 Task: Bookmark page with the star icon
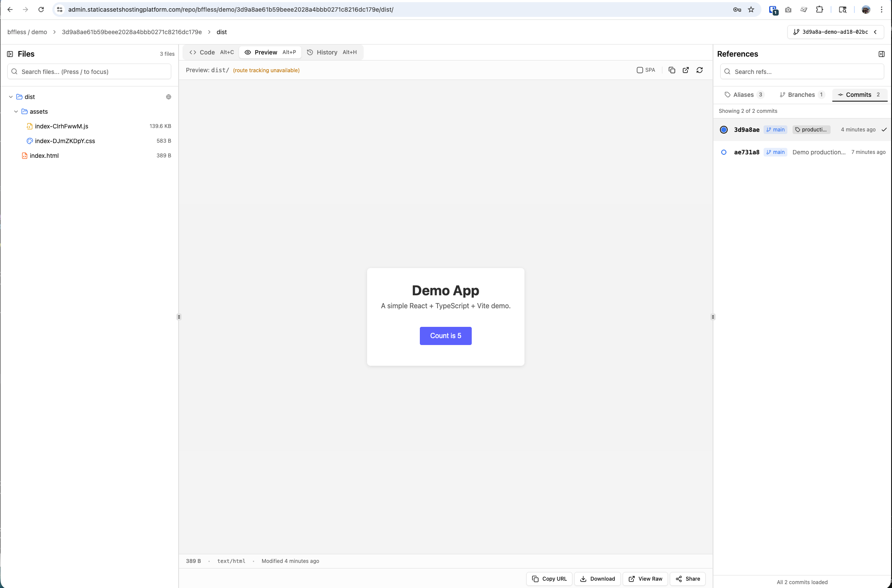coord(751,10)
